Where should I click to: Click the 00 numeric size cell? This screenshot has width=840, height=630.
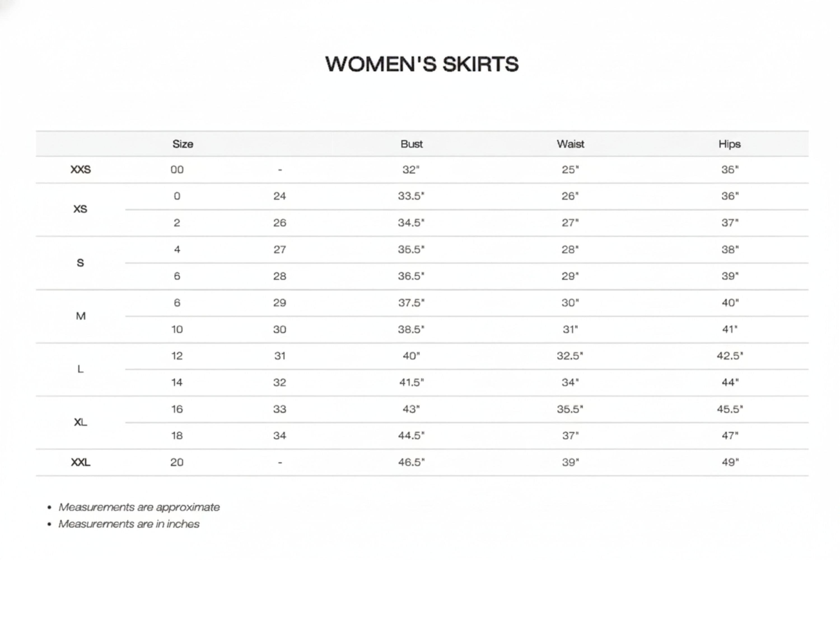click(177, 169)
